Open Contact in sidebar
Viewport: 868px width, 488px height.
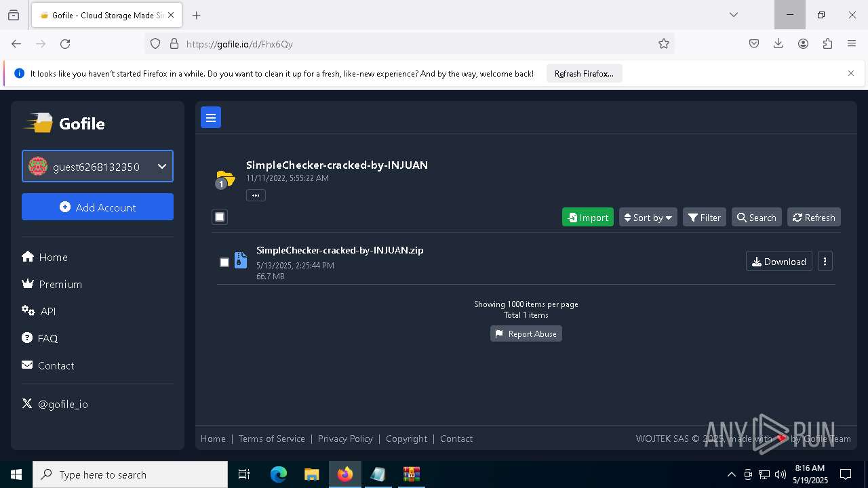[48, 365]
